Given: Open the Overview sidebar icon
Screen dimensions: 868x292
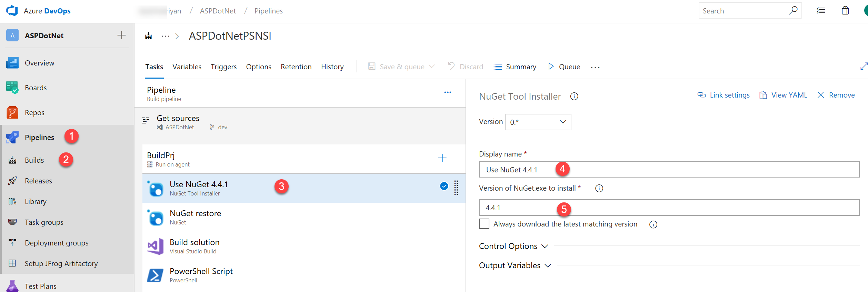Looking at the screenshot, I should click(x=12, y=63).
